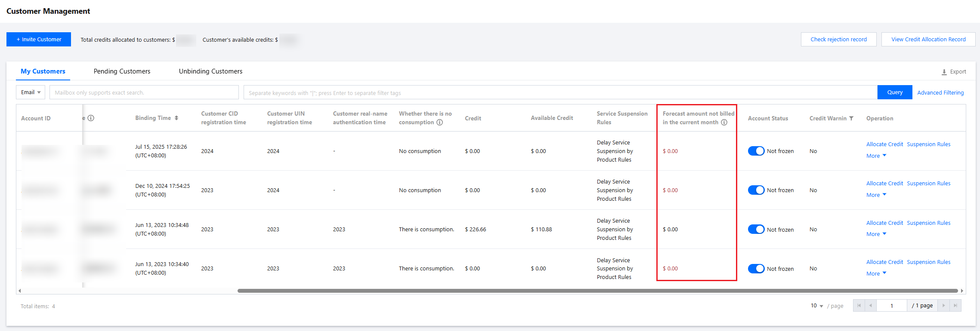Go to the first page arrow
This screenshot has height=331, width=980.
(x=859, y=306)
